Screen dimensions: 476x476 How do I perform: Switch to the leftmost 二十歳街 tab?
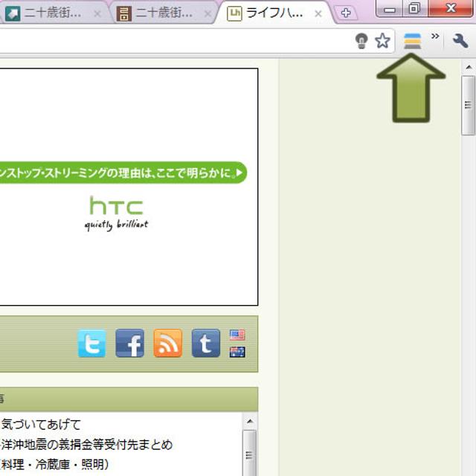pyautogui.click(x=52, y=13)
